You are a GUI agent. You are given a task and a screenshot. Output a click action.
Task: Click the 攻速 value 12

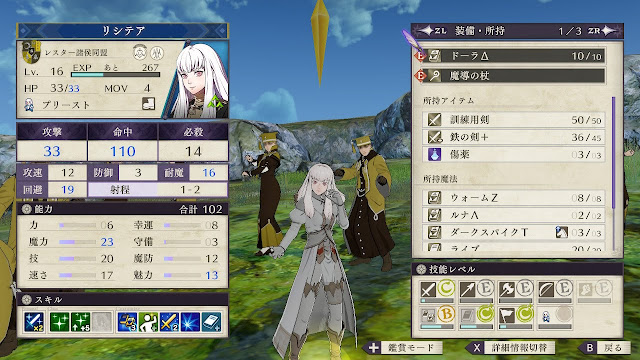pos(67,173)
